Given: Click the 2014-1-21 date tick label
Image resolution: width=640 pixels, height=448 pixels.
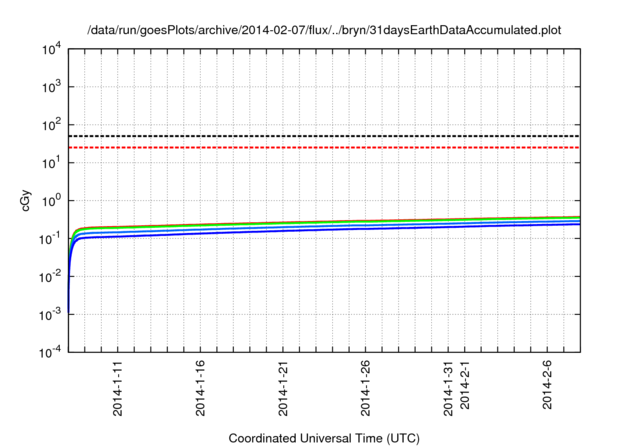Looking at the screenshot, I should pos(283,388).
